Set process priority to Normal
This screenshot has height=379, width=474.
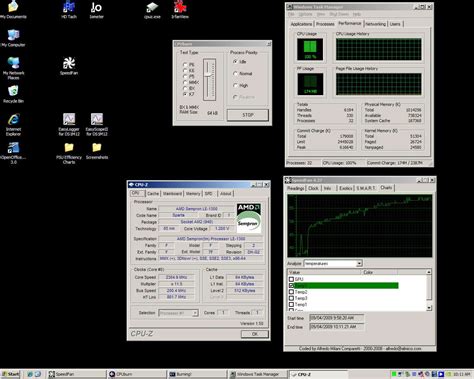point(235,74)
